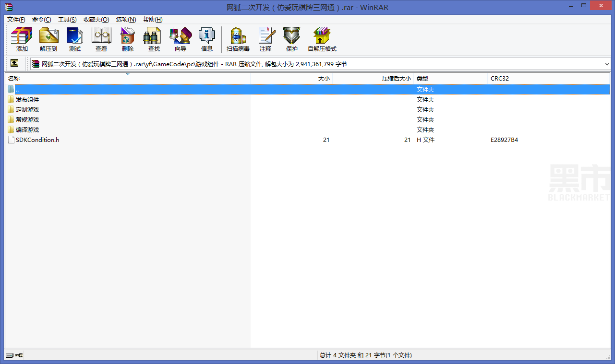Select the 发布组件 folder icon
Screen dimensions: 615x364
[x=11, y=100]
